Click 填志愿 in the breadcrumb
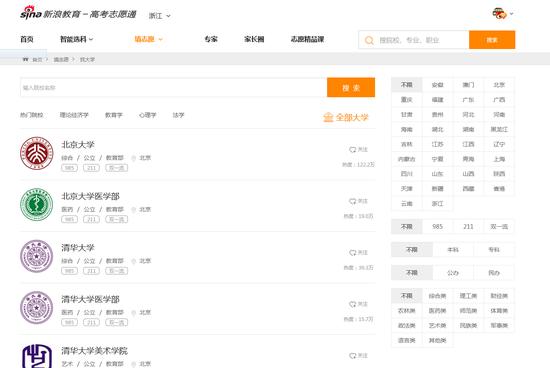The width and height of the screenshot is (550, 368). (61, 60)
